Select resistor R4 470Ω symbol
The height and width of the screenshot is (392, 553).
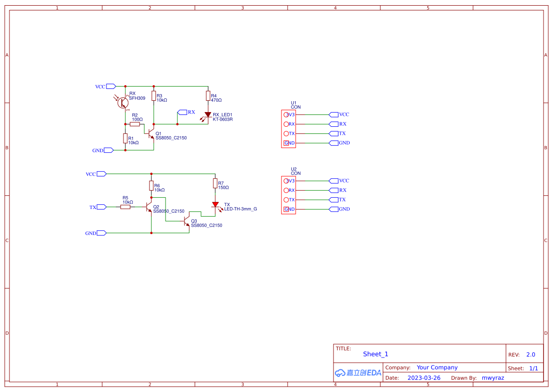208,96
